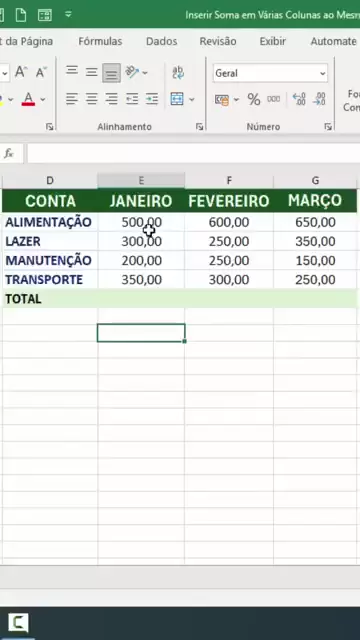Open the Geral number format combo box
This screenshot has height=640, width=360.
click(270, 73)
